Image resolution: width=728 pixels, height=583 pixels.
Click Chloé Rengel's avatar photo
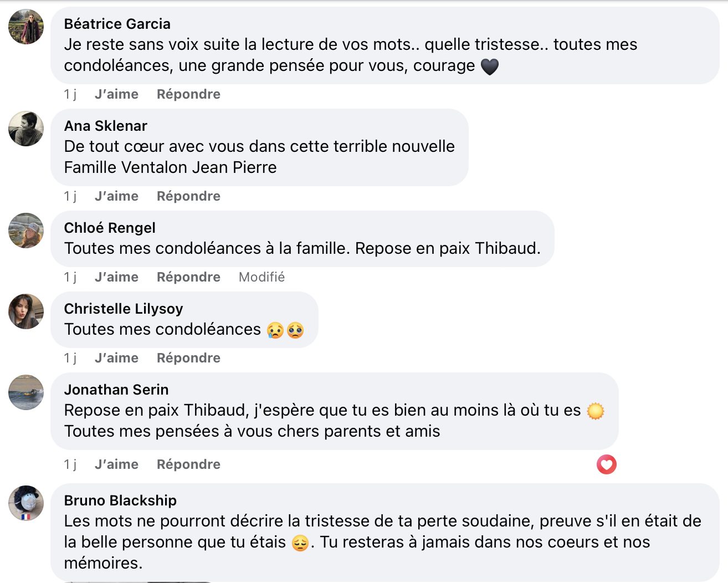26,231
